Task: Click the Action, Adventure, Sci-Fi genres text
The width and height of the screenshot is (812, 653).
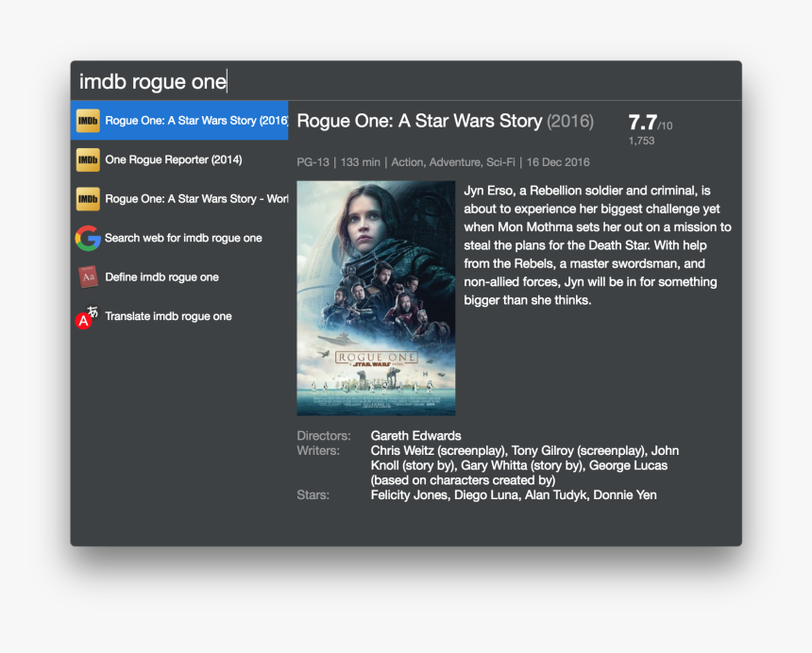Action: tap(453, 162)
